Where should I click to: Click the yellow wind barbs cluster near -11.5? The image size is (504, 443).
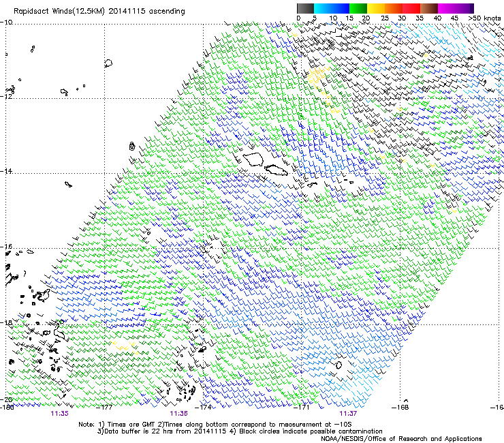[x=317, y=76]
